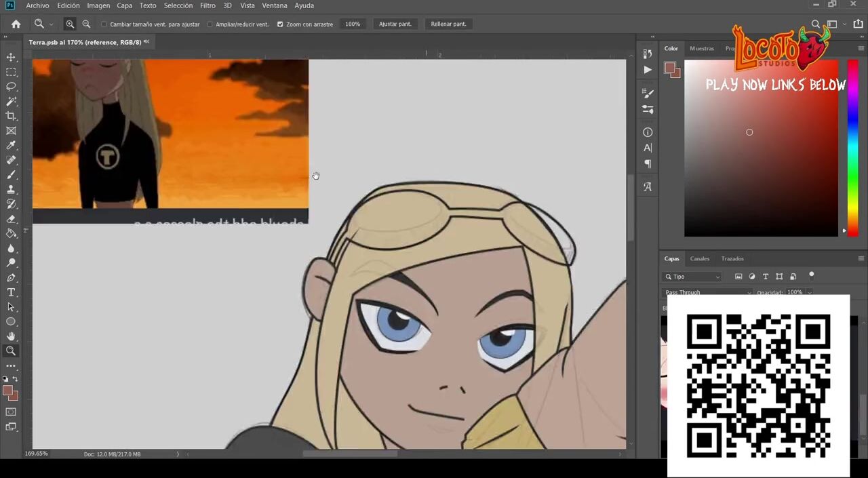Select the Type tool
Viewport: 868px width, 478px height.
(11, 292)
